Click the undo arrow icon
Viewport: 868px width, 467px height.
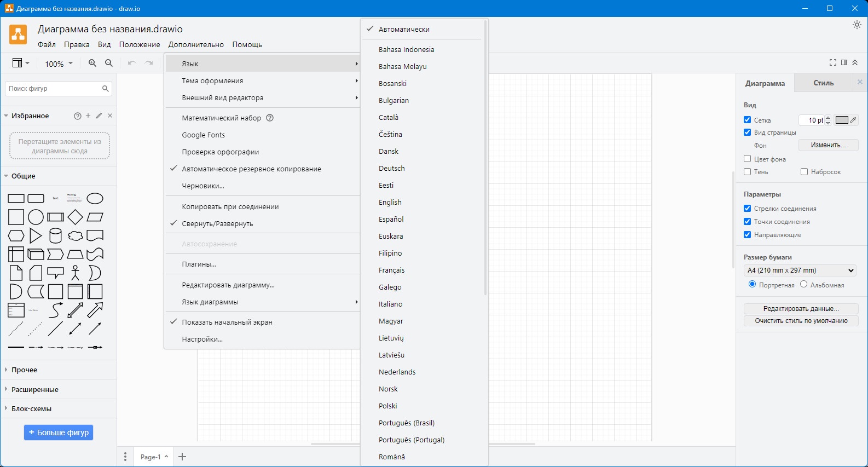coord(132,63)
